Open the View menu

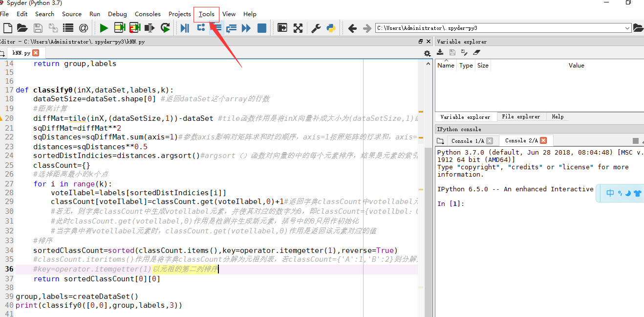click(229, 14)
